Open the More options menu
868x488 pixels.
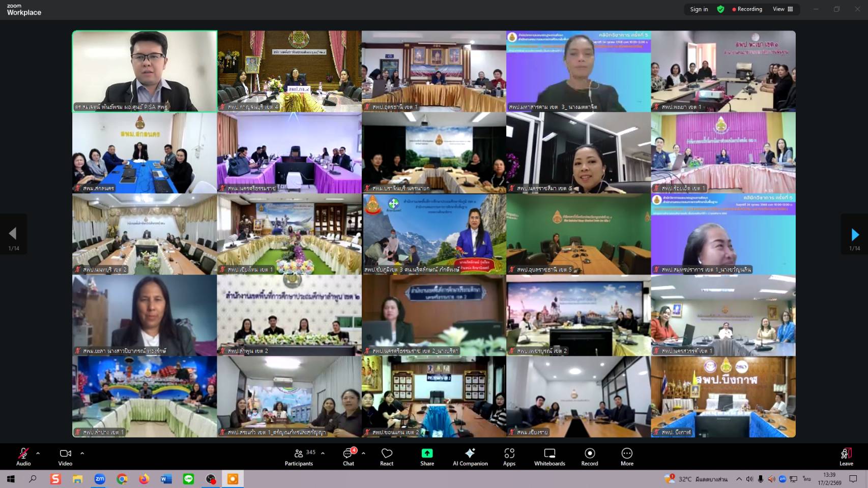click(x=627, y=456)
